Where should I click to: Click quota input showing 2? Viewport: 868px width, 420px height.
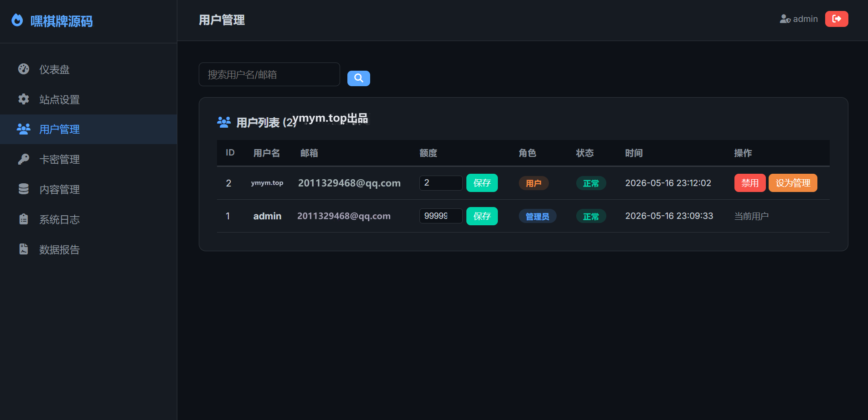(441, 183)
